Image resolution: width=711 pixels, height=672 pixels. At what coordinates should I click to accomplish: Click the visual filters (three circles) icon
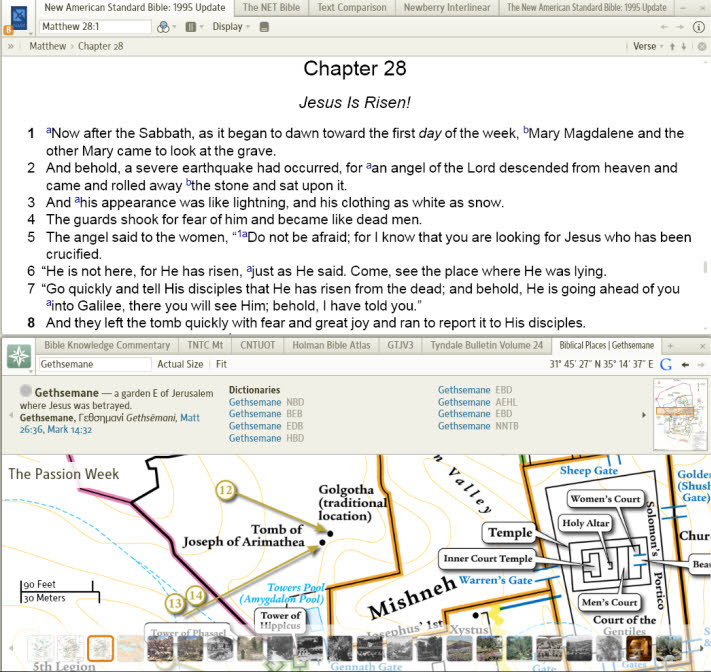(162, 27)
